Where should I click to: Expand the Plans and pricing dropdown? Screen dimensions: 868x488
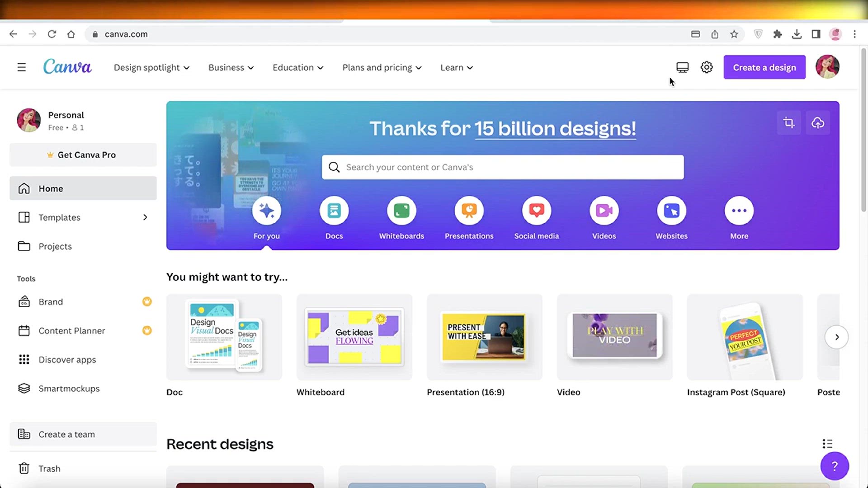coord(382,67)
